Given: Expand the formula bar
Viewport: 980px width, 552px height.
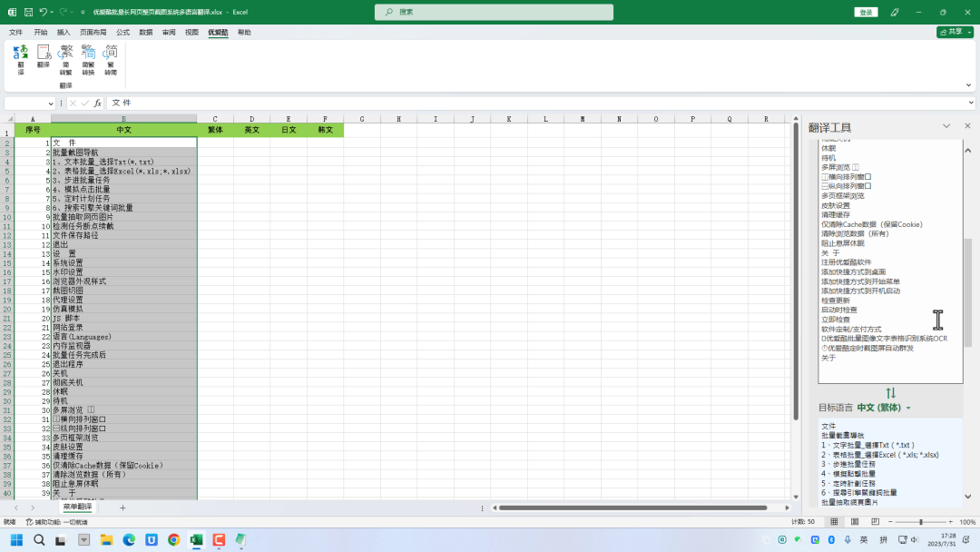Looking at the screenshot, I should pos(971,103).
